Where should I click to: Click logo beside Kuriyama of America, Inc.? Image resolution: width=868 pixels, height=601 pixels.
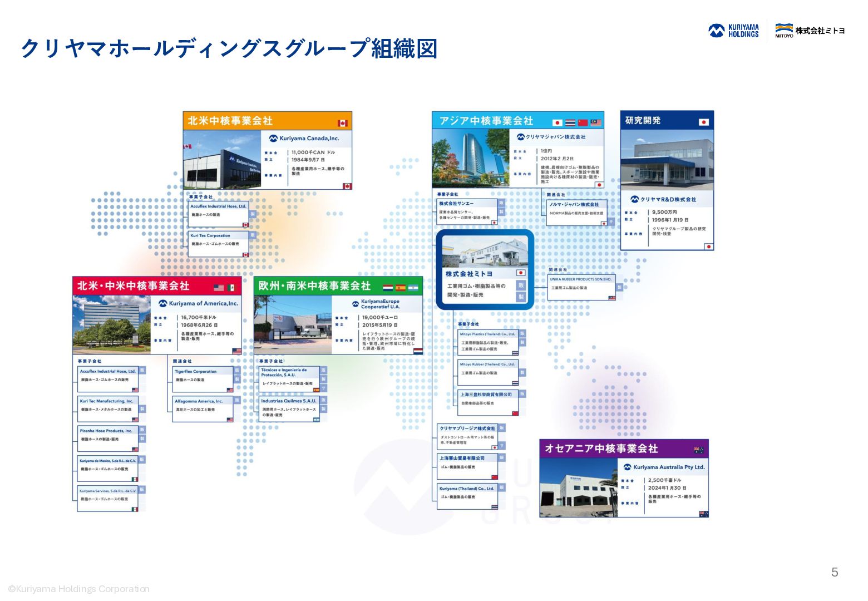pos(163,303)
